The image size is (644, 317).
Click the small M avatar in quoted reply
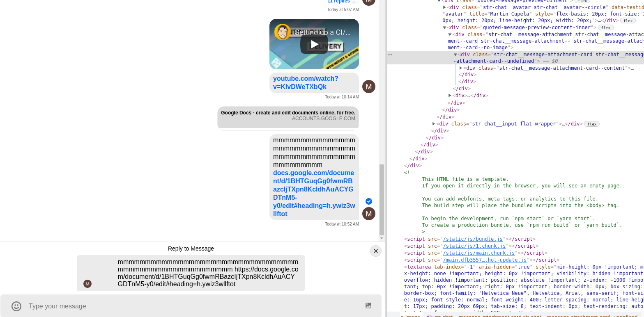click(x=87, y=283)
